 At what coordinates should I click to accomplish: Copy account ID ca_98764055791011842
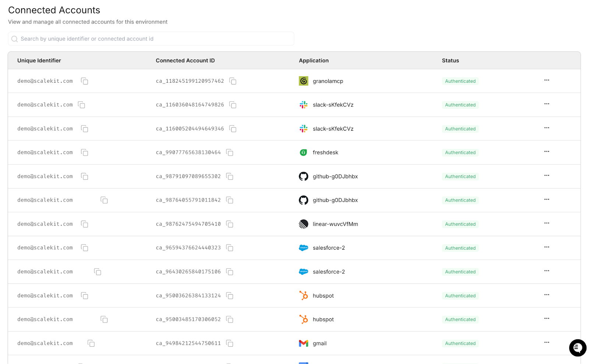pos(230,200)
